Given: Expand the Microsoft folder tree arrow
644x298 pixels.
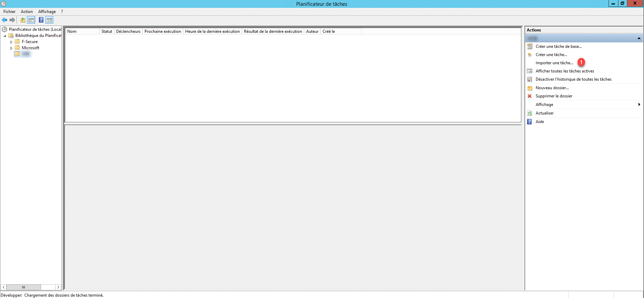Looking at the screenshot, I should coord(11,48).
